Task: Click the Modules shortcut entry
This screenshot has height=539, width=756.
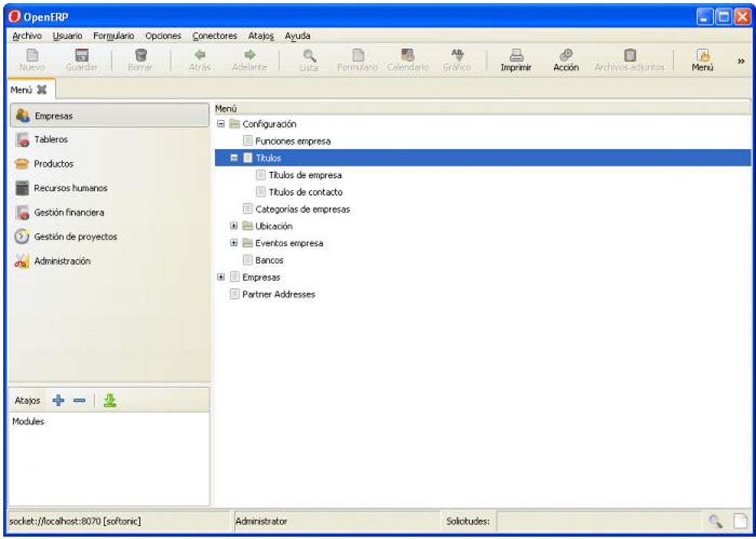Action: [x=28, y=421]
